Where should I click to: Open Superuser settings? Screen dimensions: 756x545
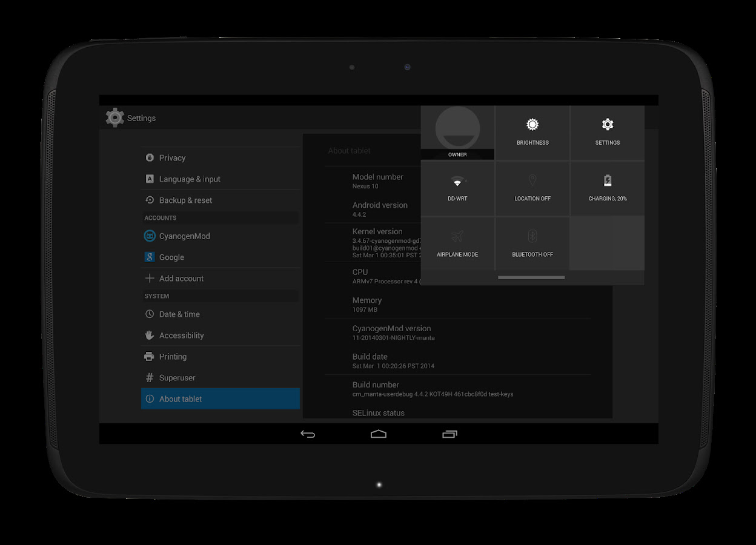(x=220, y=377)
